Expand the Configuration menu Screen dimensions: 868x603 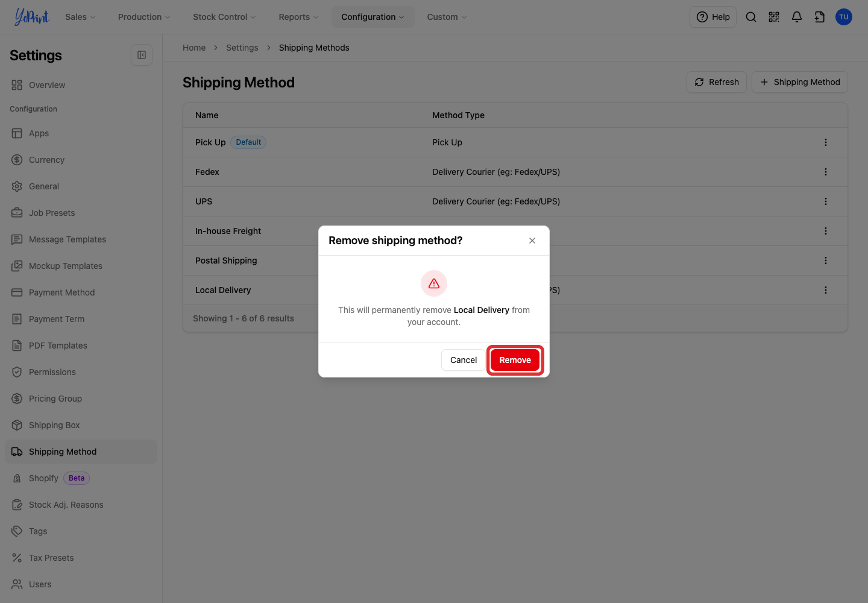coord(373,17)
